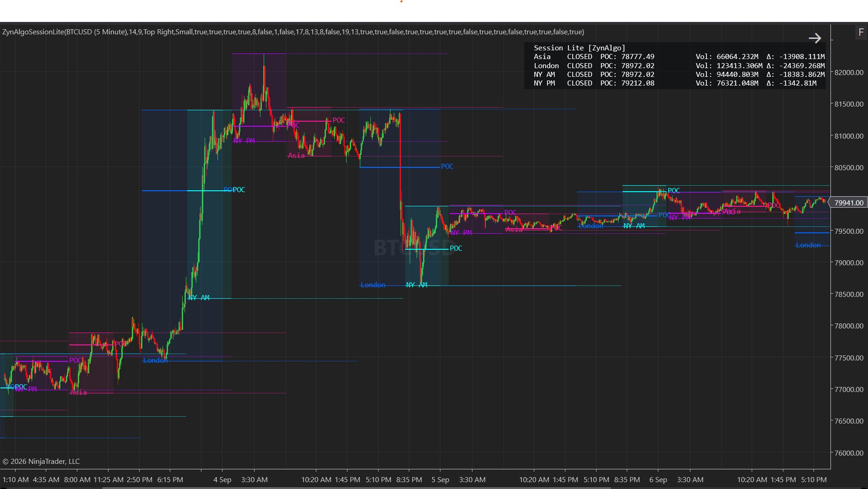Click NY PM label near 81000 level
The image size is (868, 489).
(244, 141)
